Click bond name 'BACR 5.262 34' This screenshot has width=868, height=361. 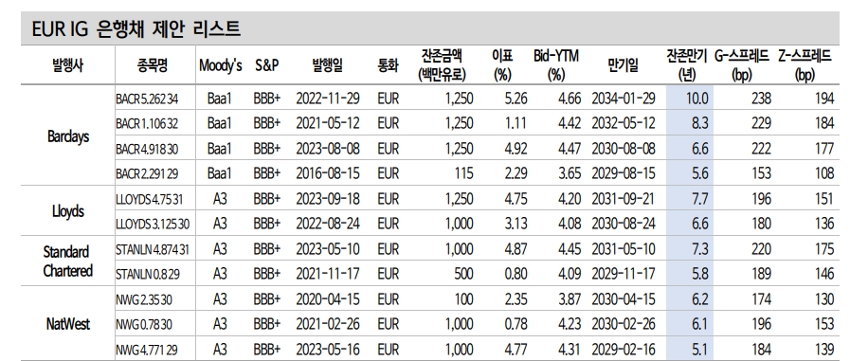(x=147, y=99)
